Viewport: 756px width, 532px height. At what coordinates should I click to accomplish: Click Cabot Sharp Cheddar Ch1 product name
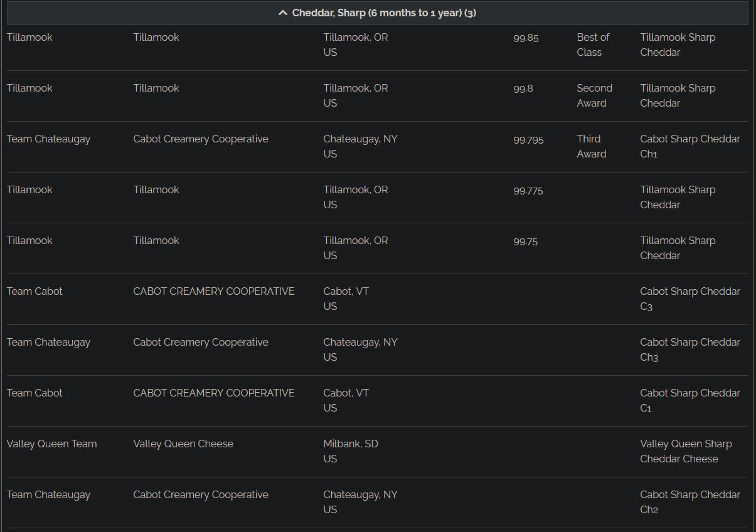[x=690, y=146]
